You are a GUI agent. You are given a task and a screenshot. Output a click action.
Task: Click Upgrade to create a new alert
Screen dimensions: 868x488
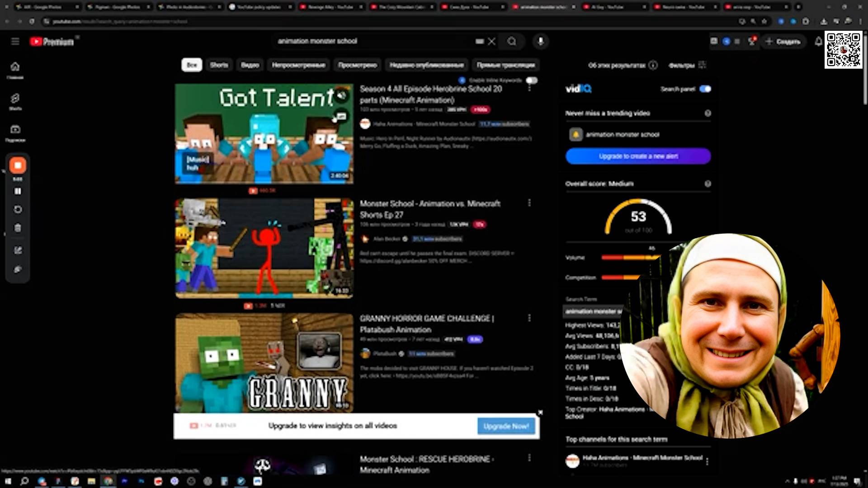[x=638, y=156]
